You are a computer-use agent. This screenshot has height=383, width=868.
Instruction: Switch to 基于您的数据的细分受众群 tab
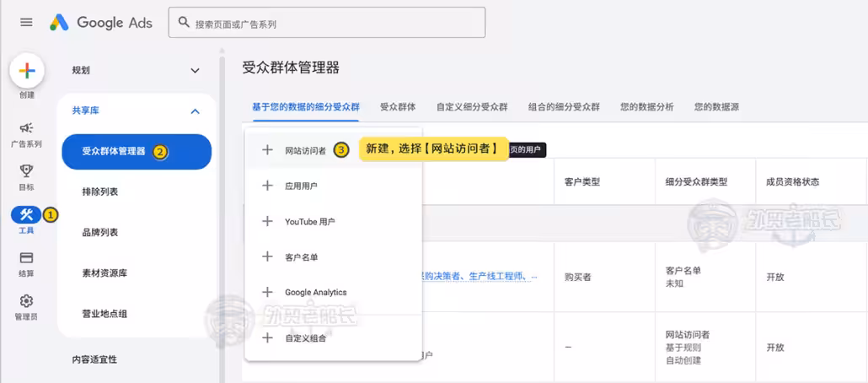(x=306, y=107)
